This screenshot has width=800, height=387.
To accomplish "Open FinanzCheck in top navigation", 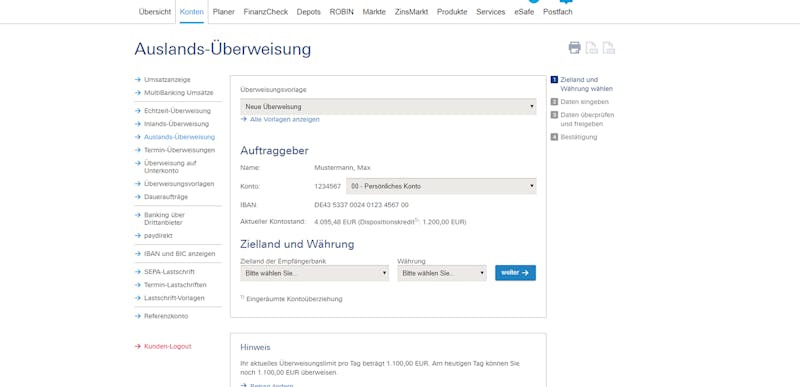I will (x=266, y=12).
